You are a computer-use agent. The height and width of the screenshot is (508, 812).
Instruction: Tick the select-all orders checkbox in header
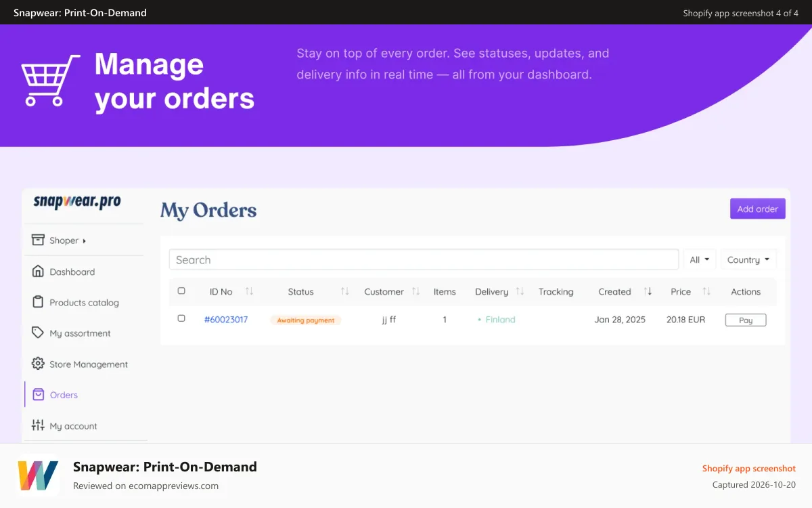point(181,291)
